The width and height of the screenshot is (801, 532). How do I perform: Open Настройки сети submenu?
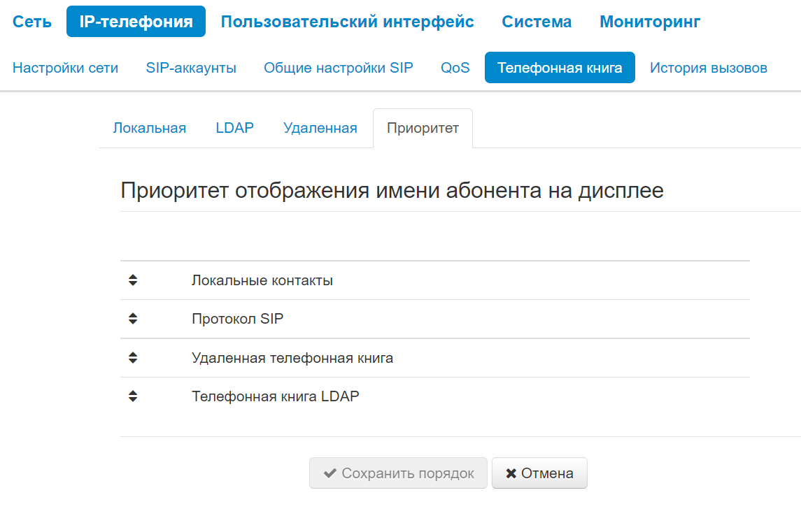66,68
